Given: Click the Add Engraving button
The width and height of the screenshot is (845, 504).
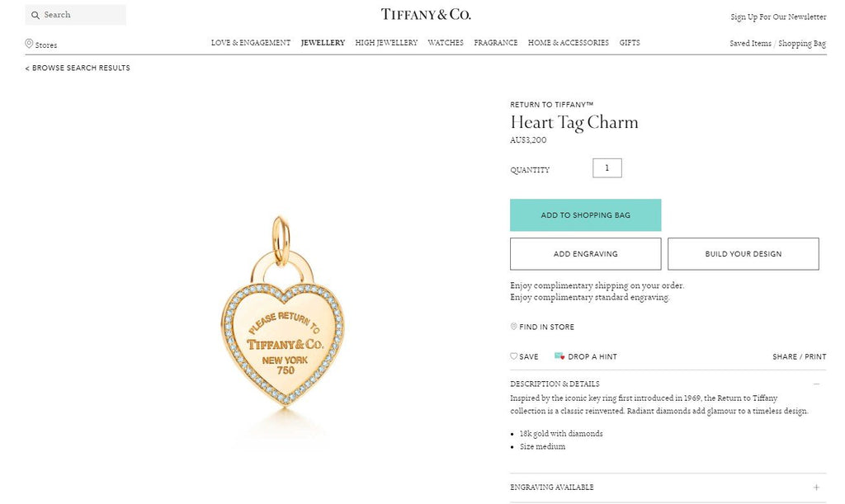Looking at the screenshot, I should click(585, 253).
